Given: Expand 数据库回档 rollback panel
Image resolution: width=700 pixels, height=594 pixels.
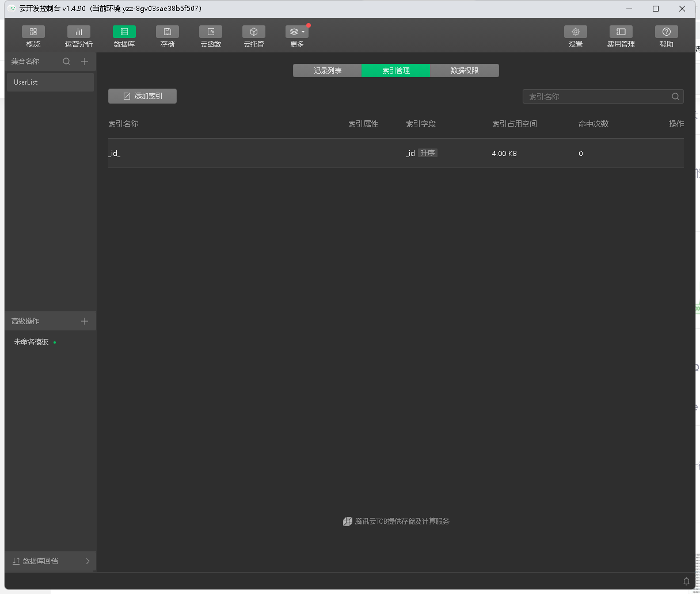Looking at the screenshot, I should tap(51, 561).
